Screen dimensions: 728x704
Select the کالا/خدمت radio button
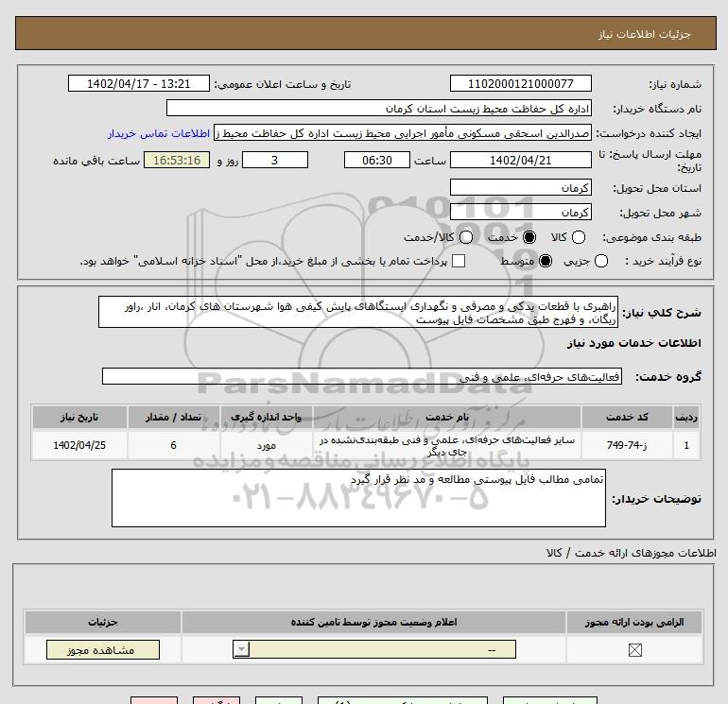pos(466,237)
